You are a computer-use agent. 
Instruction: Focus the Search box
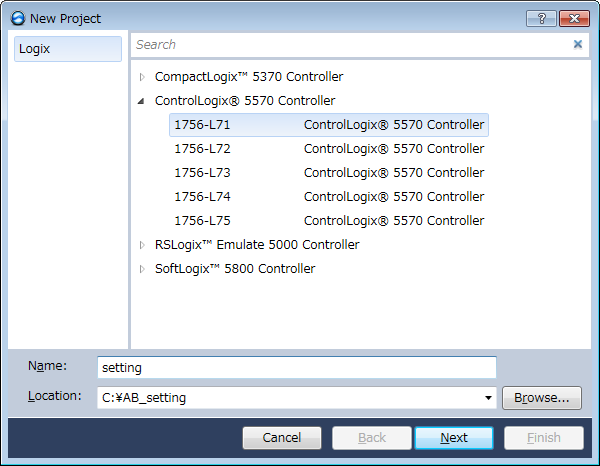(x=350, y=44)
